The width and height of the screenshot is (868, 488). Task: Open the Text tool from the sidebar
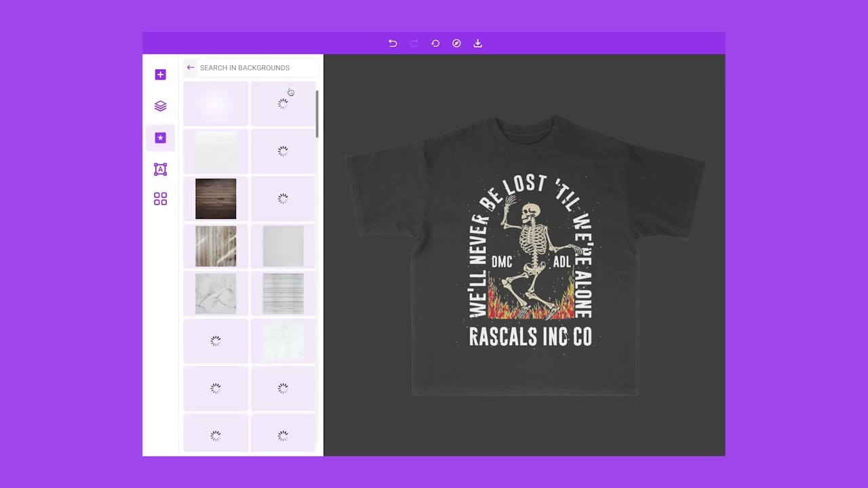coord(160,169)
